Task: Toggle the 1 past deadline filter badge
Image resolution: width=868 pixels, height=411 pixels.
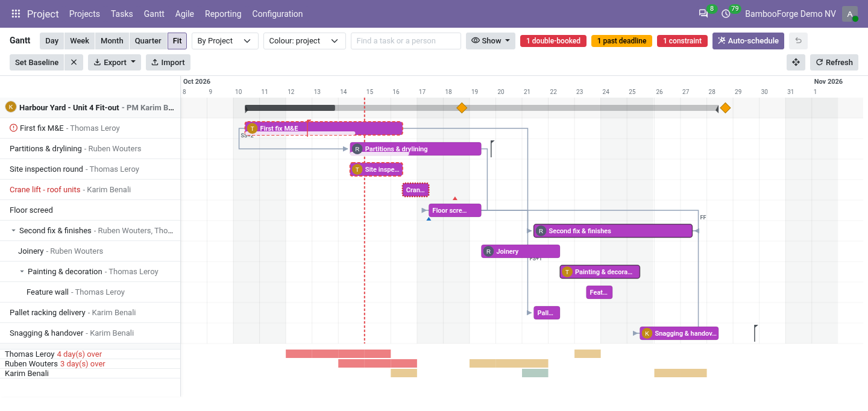Action: (x=621, y=41)
